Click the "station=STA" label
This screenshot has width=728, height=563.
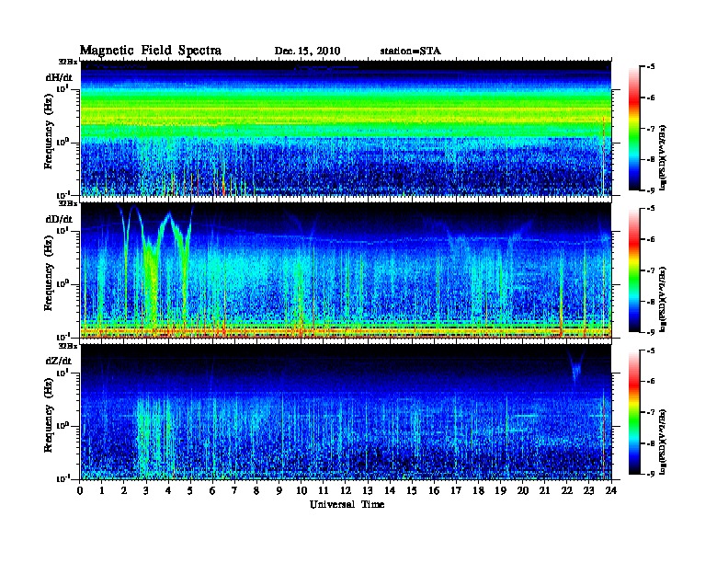(x=411, y=51)
